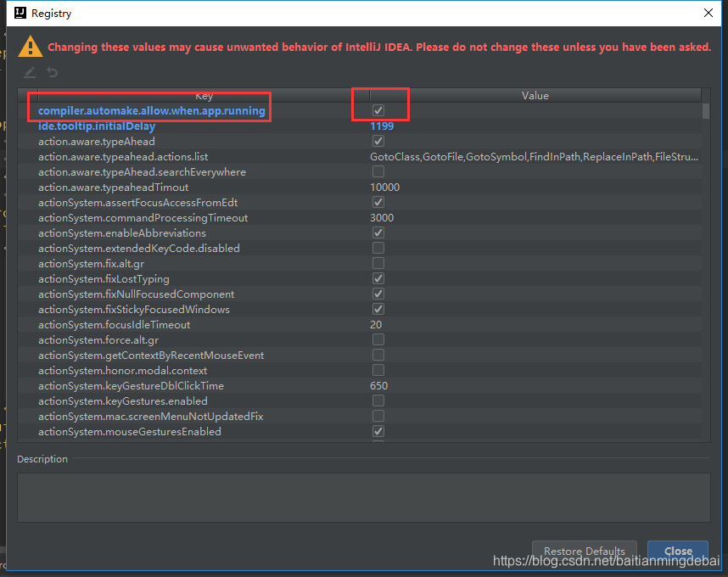Click the Close button
This screenshot has width=728, height=577.
(678, 551)
